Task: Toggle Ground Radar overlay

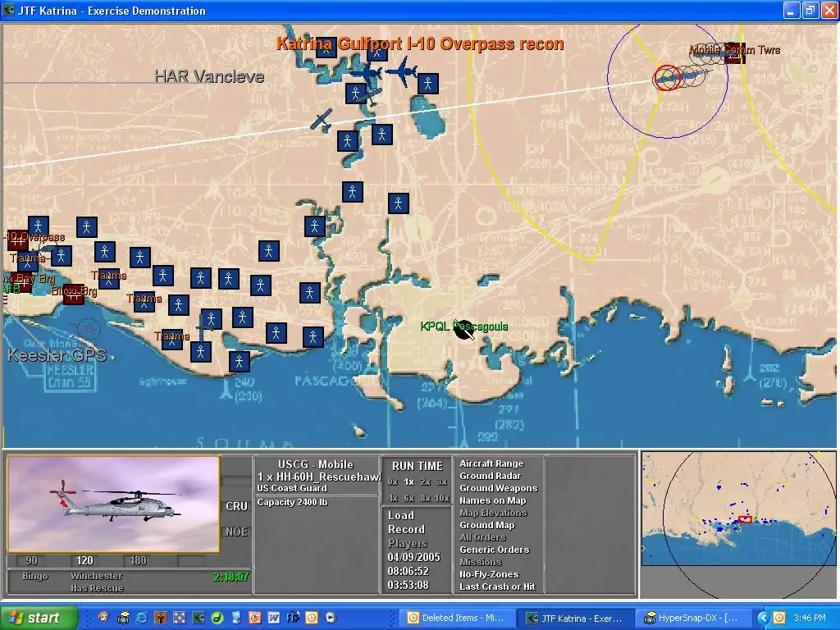Action: (x=489, y=477)
